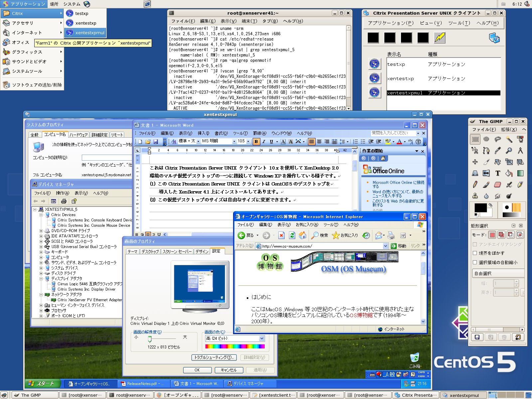The height and width of the screenshot is (399, 532).
Task: Click Word numbered list icon
Action: (x=355, y=141)
